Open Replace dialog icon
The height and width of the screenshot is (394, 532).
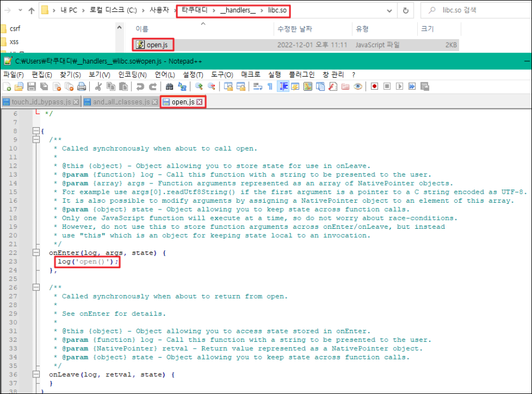182,87
